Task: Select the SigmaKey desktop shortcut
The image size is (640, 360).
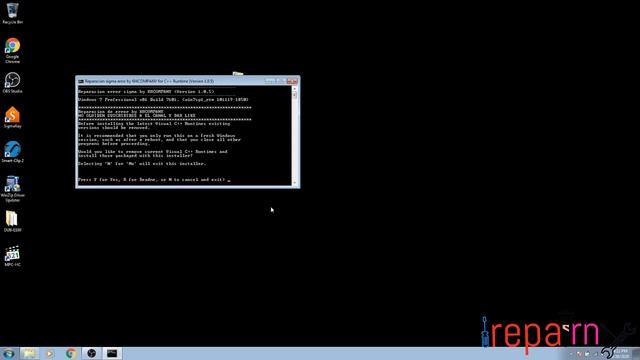Action: tap(12, 118)
